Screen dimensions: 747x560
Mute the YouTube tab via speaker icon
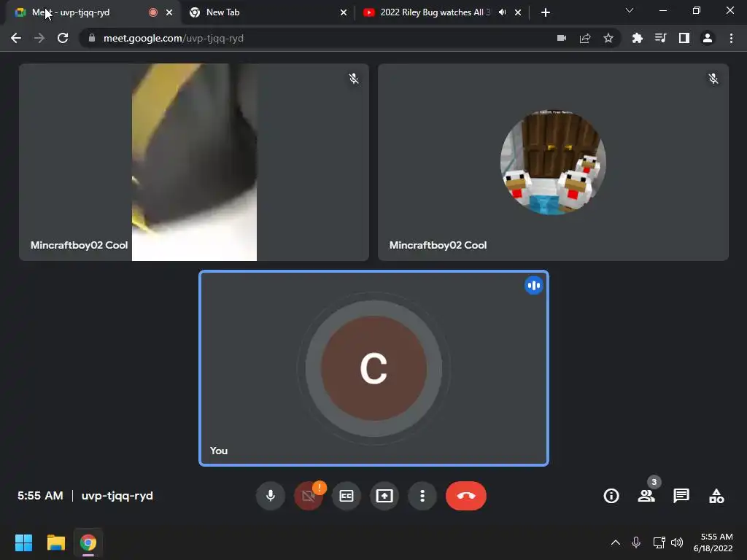tap(502, 12)
